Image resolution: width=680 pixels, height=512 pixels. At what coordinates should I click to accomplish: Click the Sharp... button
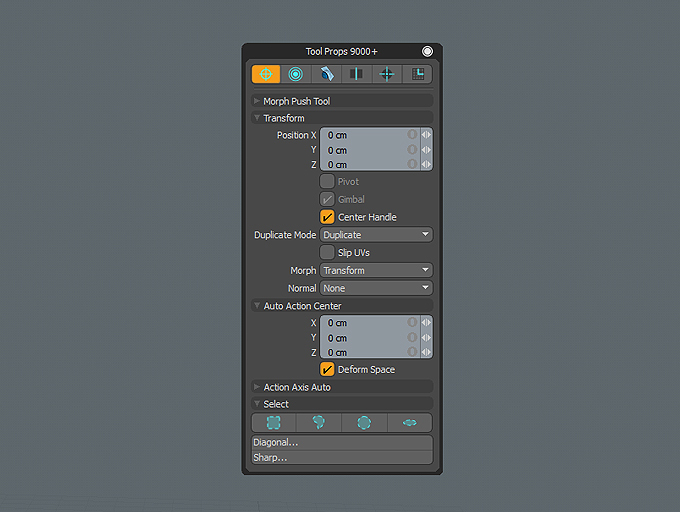click(x=342, y=457)
